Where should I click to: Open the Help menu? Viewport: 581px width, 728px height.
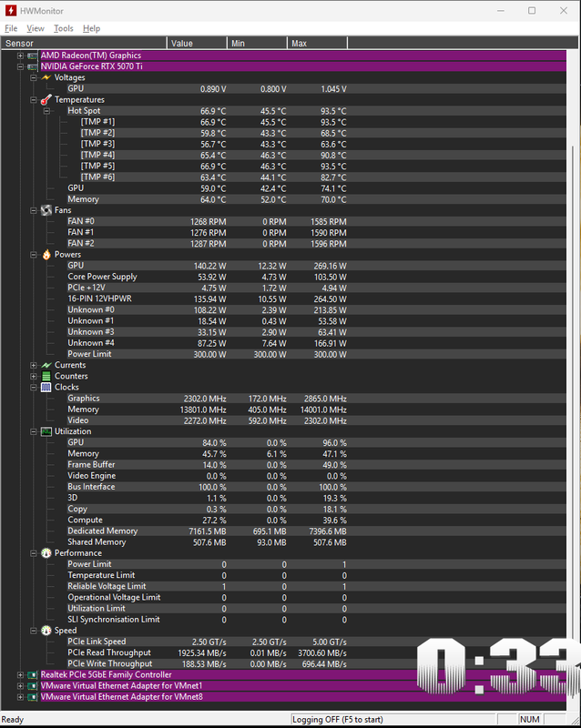pyautogui.click(x=92, y=28)
